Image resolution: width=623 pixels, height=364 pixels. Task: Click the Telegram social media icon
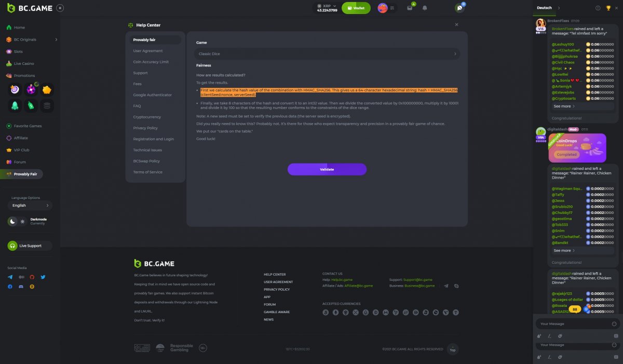pos(10,277)
